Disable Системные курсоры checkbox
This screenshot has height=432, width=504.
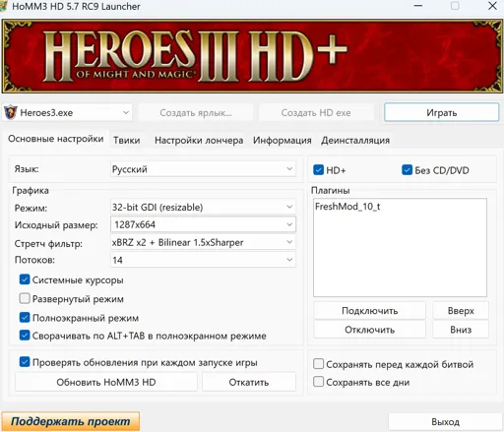pos(25,279)
